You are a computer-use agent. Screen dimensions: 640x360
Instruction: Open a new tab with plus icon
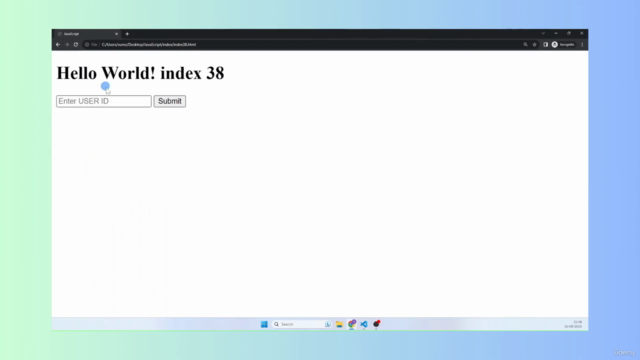[127, 34]
